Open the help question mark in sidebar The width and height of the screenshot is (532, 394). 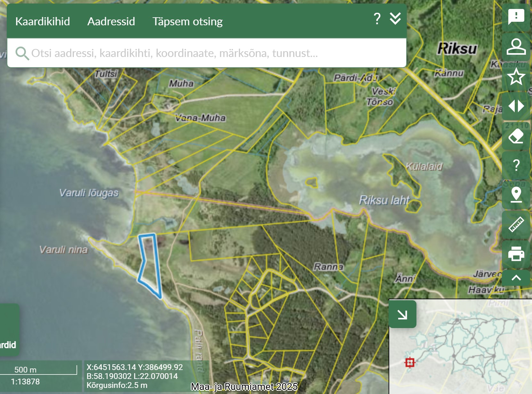[516, 165]
